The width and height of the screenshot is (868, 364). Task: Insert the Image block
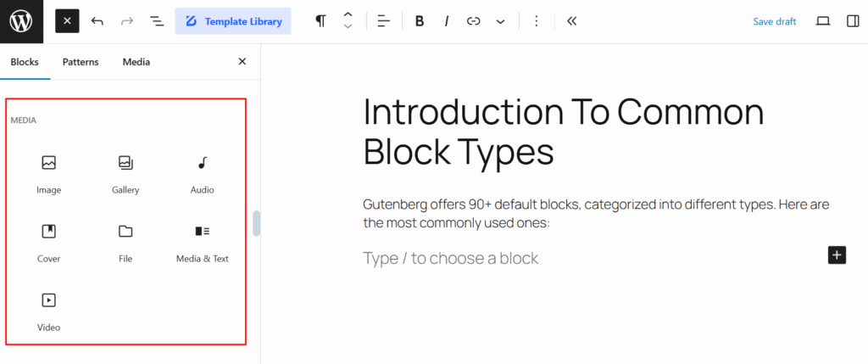(x=48, y=175)
